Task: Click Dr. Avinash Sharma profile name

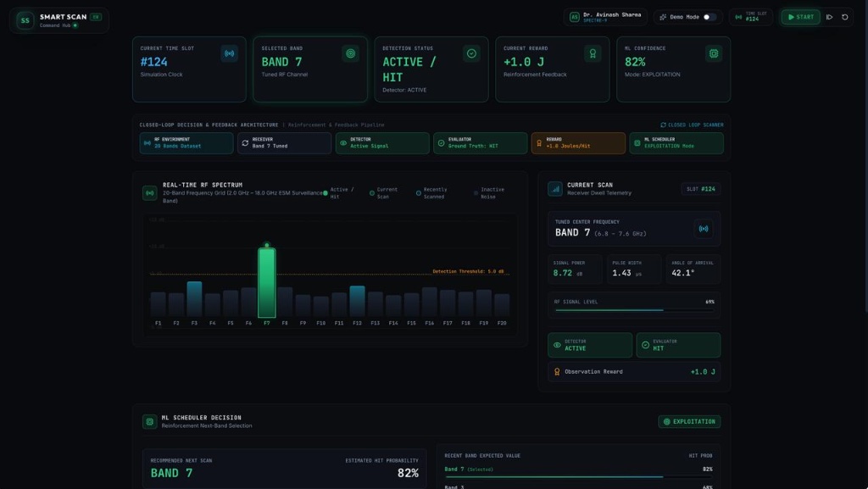Action: click(x=612, y=15)
